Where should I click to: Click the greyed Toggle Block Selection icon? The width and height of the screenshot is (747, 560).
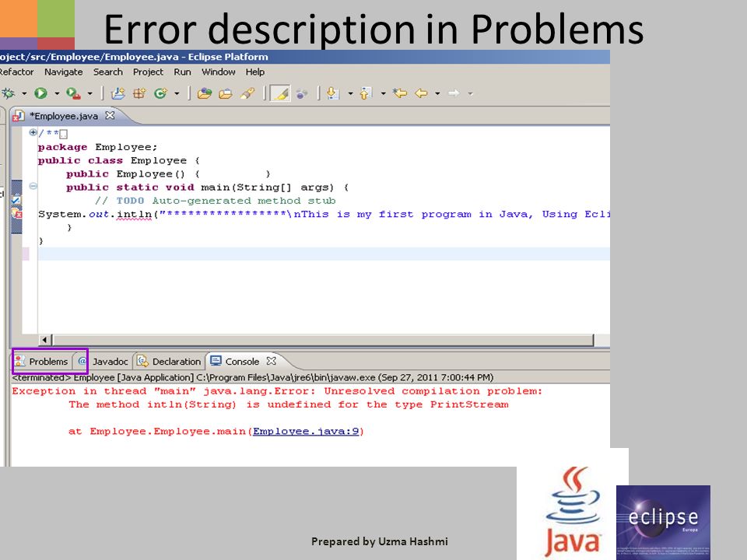click(302, 93)
